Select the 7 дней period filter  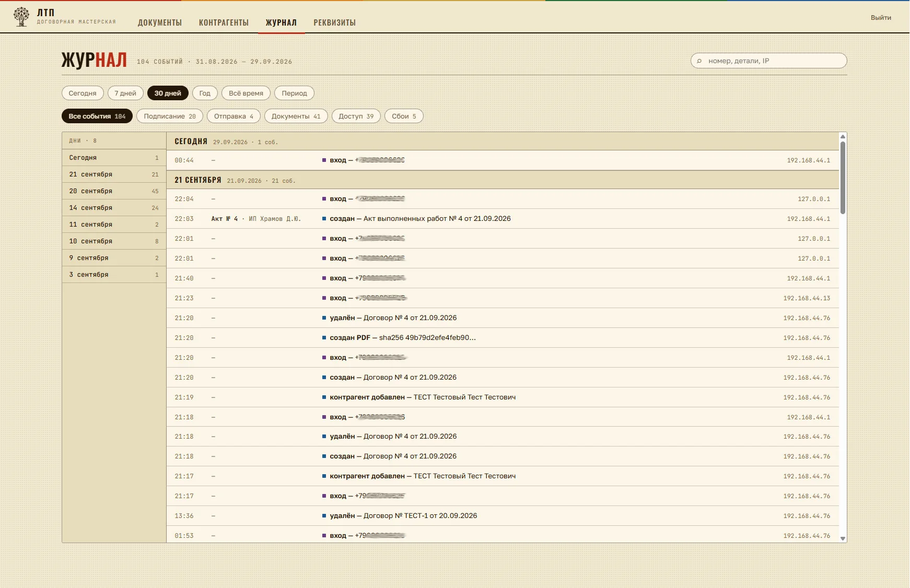point(125,93)
